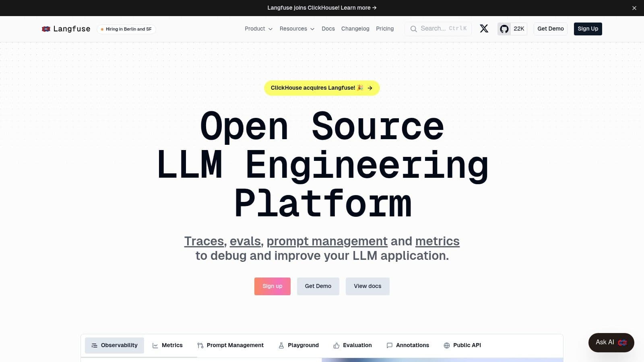This screenshot has width=644, height=362.
Task: Click the X (Twitter) icon in the navbar
Action: (484, 29)
